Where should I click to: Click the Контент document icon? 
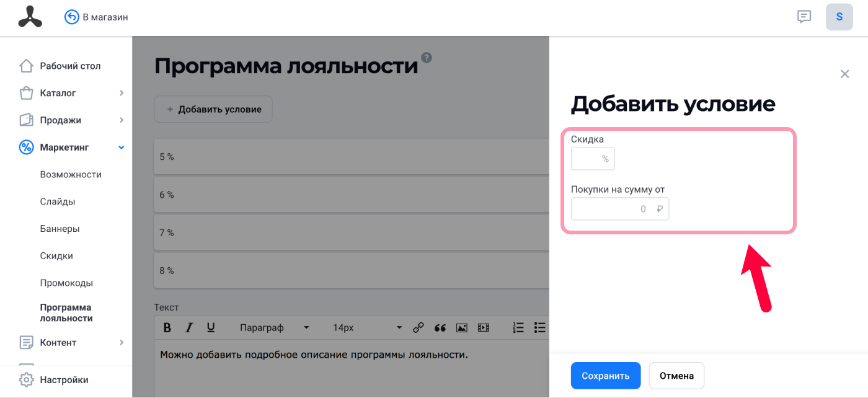[x=26, y=342]
